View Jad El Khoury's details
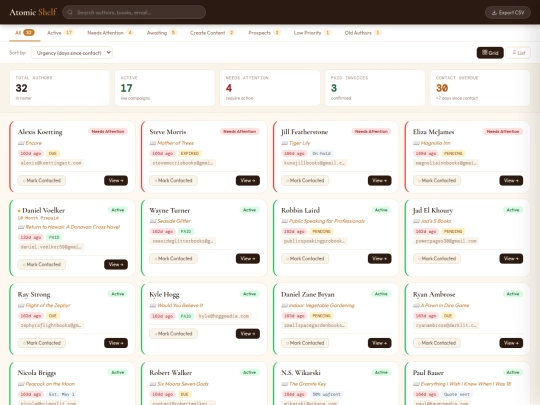The height and width of the screenshot is (405, 540). [511, 259]
